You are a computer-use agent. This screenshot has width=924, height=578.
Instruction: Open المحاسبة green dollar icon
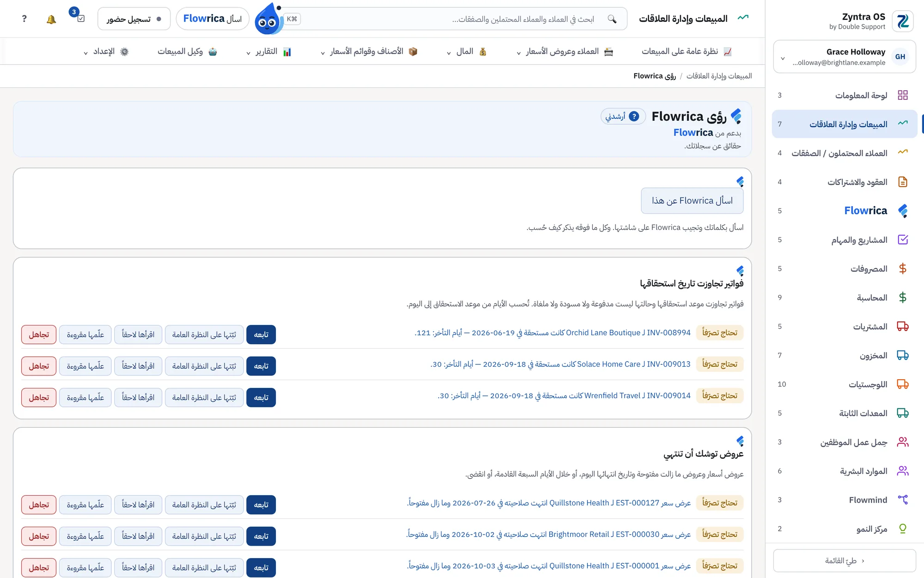[903, 297]
